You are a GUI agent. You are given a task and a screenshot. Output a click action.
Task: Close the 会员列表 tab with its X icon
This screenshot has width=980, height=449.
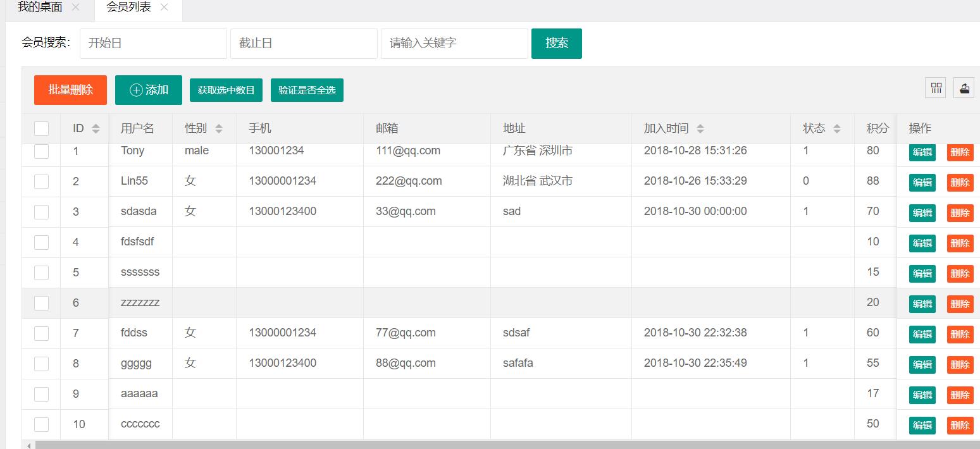(164, 8)
